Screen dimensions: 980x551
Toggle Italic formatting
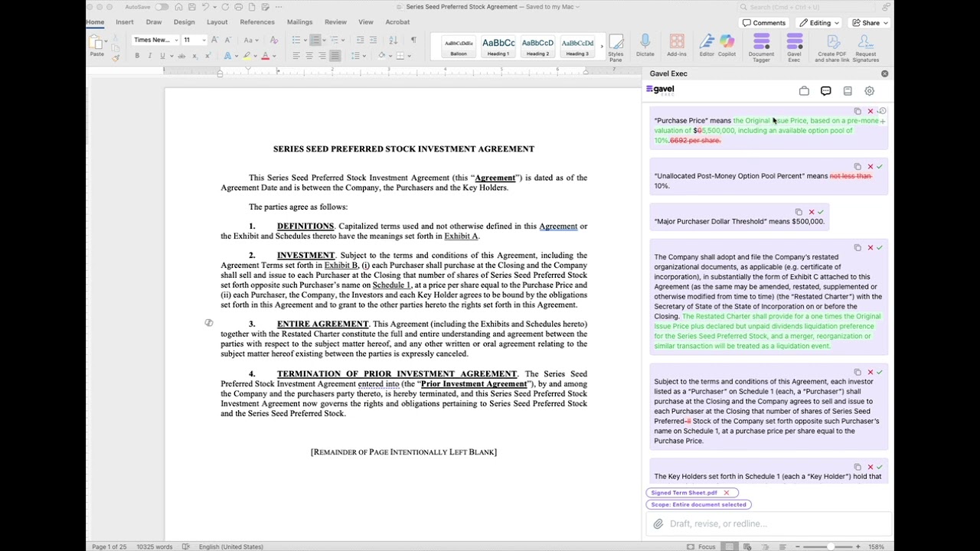point(150,56)
